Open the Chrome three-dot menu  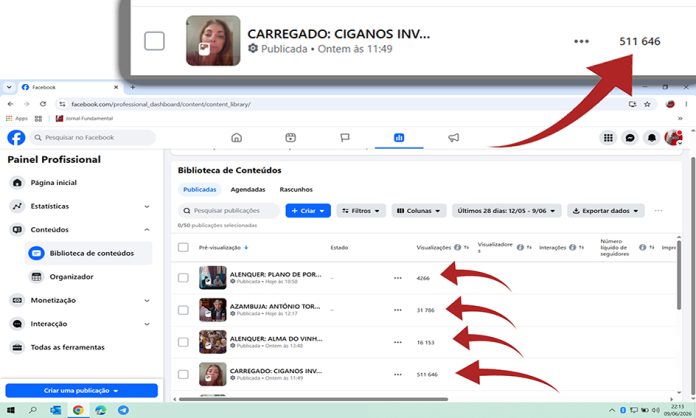tap(686, 104)
